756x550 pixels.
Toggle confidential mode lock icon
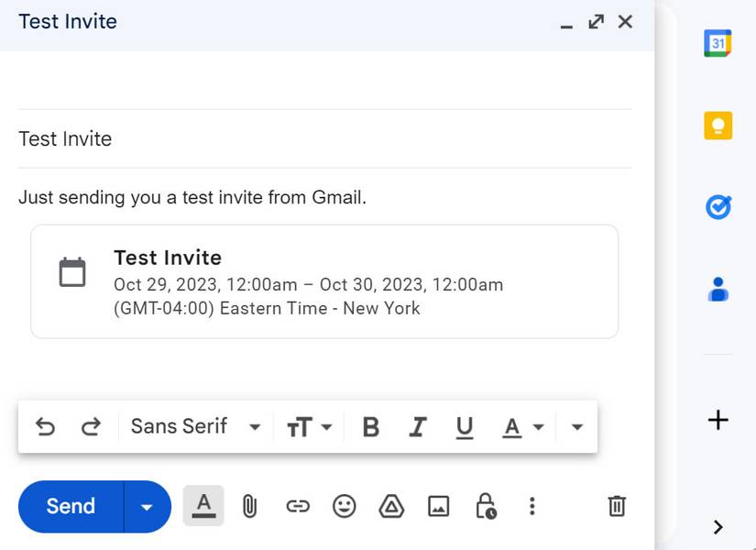(485, 506)
